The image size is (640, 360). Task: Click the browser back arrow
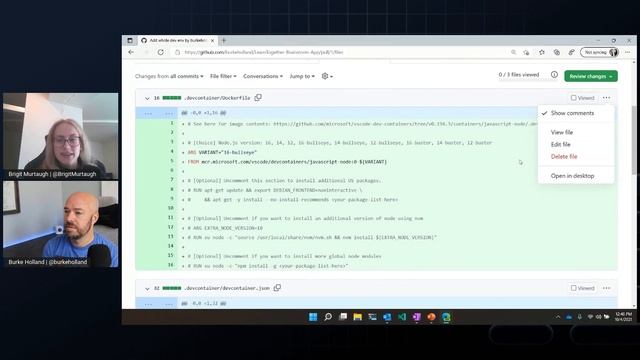tap(131, 52)
